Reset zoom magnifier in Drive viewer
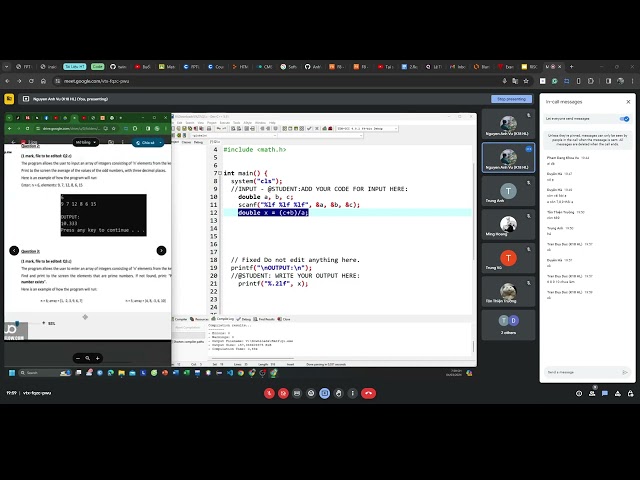Viewport: 640px width, 480px height. tap(88, 358)
